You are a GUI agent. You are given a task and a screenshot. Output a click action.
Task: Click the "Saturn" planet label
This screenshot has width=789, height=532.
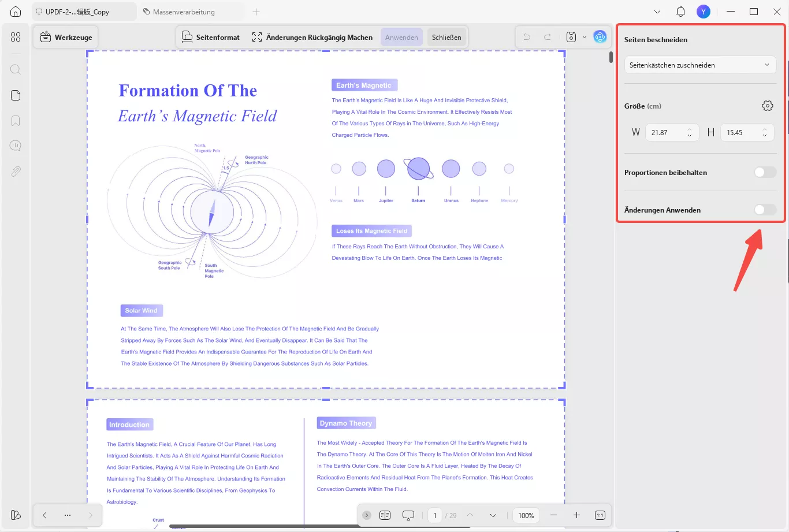click(418, 200)
